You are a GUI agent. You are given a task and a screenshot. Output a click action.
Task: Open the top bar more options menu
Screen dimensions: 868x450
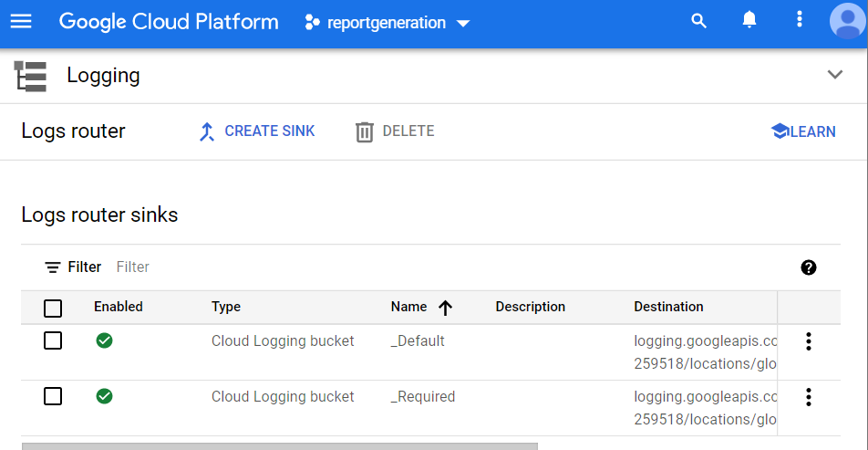coord(800,21)
